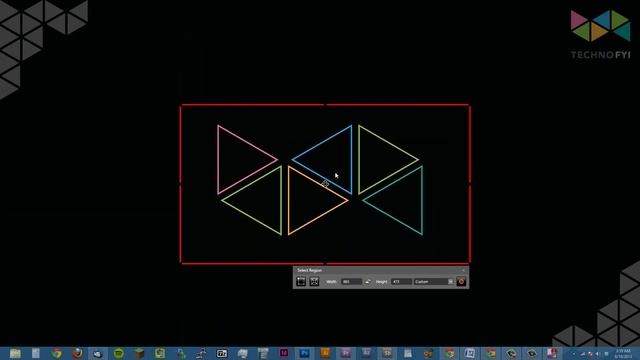Screen dimensions: 640x360
Task: Click the red record button in Select Region
Action: coord(461,282)
